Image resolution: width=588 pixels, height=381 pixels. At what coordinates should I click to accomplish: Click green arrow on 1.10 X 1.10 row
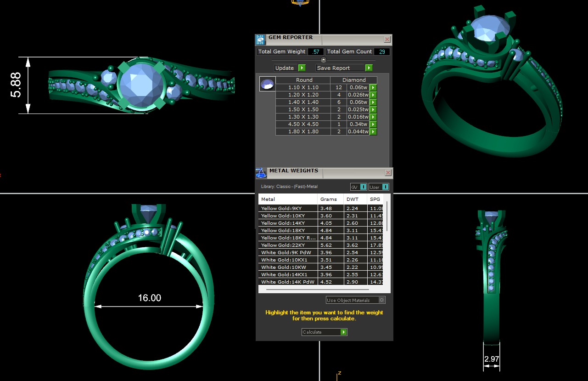[373, 87]
